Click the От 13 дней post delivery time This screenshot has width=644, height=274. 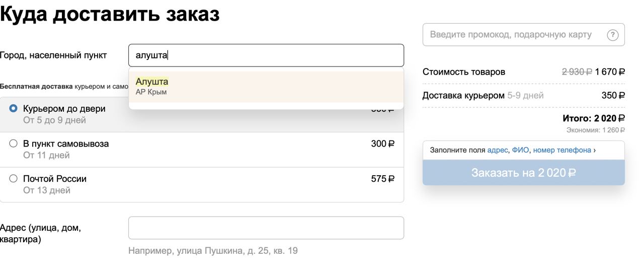47,190
